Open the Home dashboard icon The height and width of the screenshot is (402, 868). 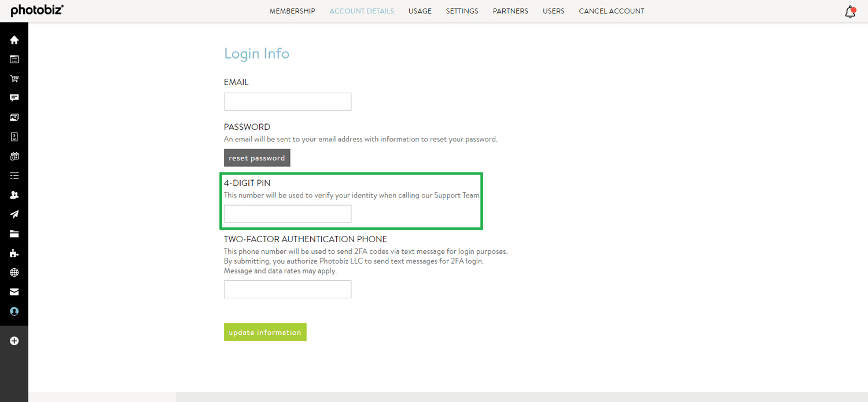14,39
